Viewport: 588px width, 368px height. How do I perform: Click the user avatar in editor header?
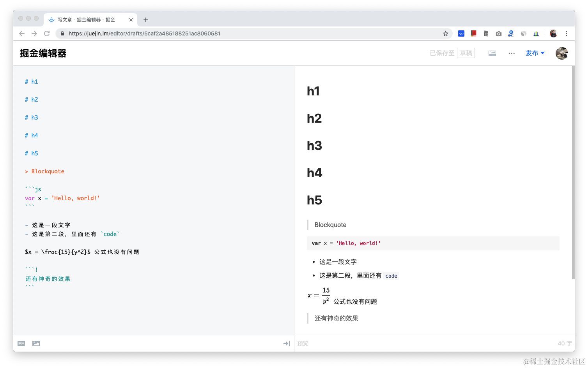tap(562, 53)
